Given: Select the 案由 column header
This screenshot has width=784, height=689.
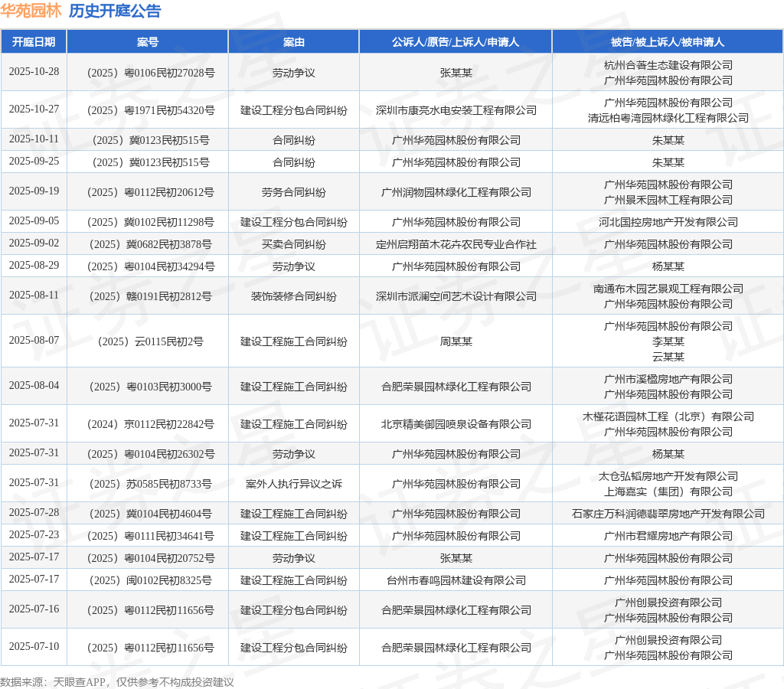Looking at the screenshot, I should 293,41.
